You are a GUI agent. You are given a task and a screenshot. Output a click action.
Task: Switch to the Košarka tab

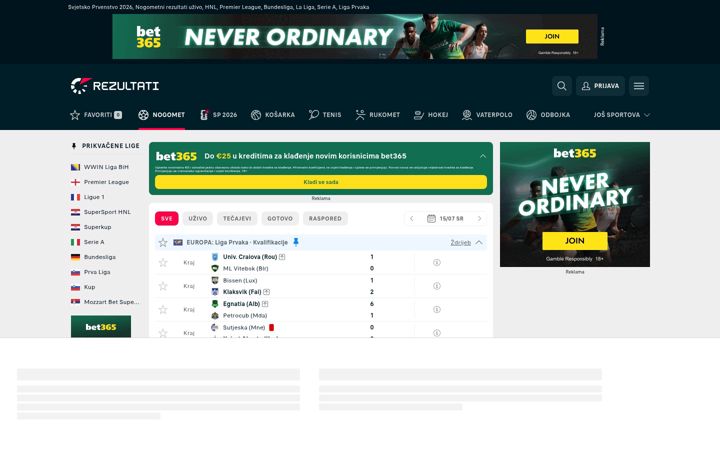[x=273, y=115]
